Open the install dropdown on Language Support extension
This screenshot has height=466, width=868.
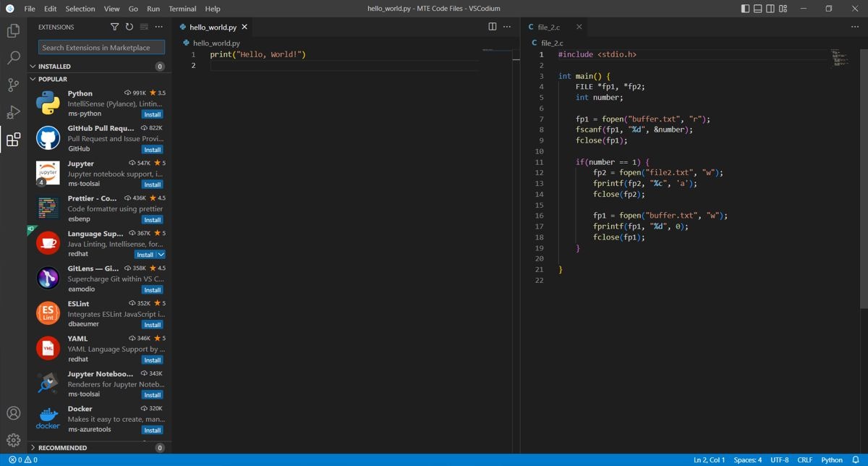pos(163,254)
